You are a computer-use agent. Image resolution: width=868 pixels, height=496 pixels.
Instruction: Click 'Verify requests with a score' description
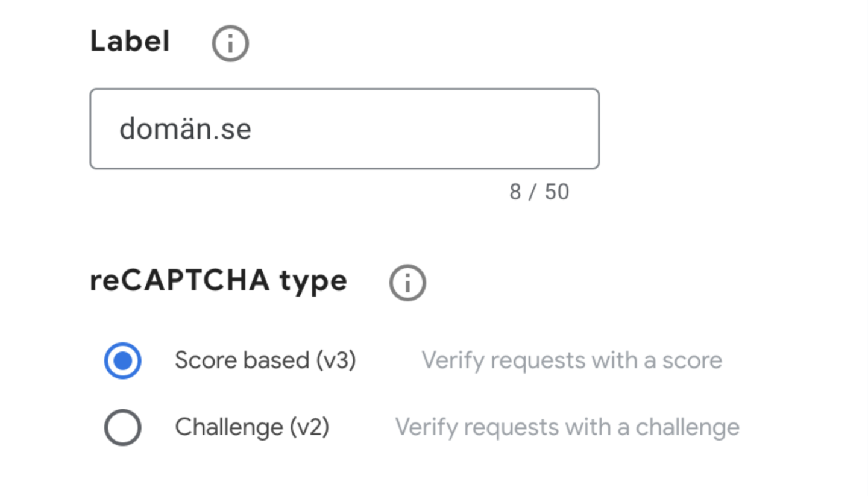(571, 360)
